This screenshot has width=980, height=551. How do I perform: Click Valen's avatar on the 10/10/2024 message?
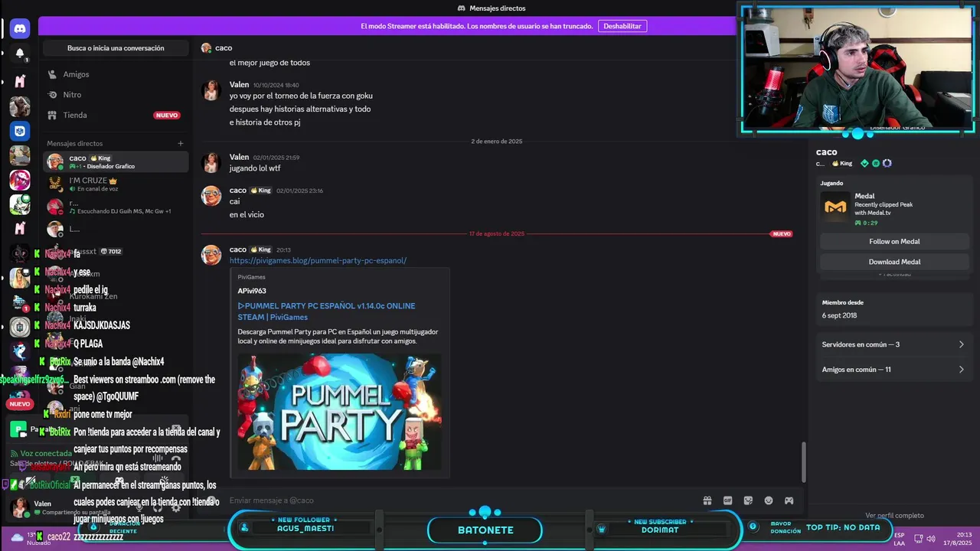pos(211,91)
